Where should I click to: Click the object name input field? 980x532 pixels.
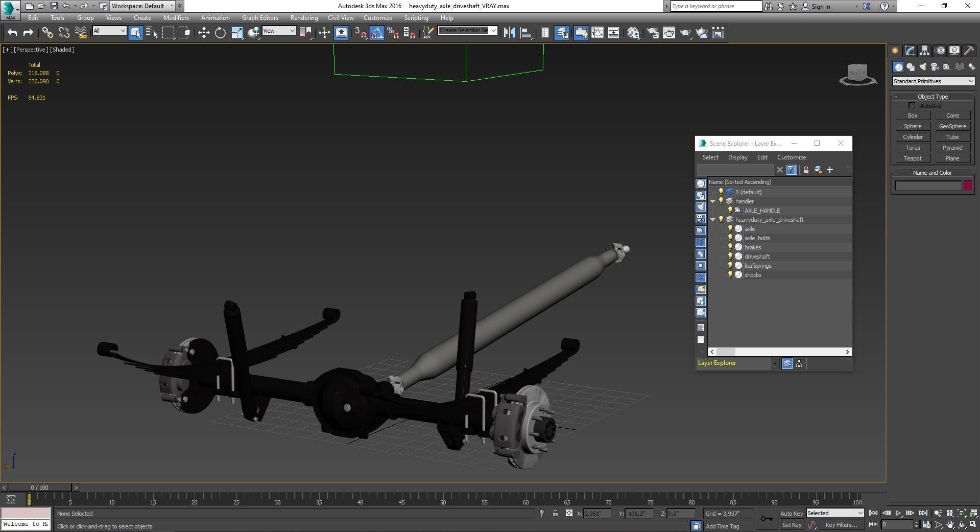click(928, 186)
